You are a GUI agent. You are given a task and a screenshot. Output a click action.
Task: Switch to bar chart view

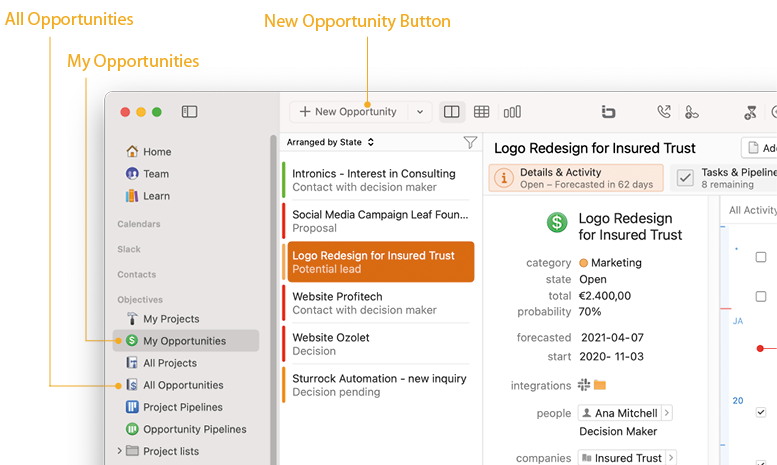pyautogui.click(x=512, y=112)
